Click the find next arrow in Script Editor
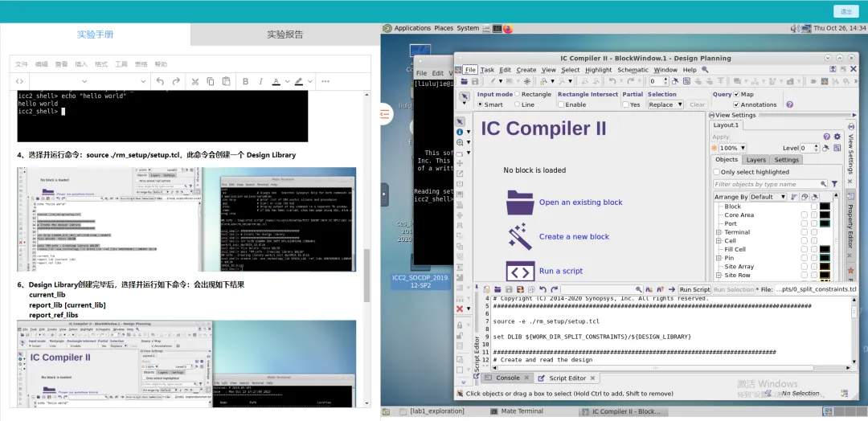Screen dimensions: 868x421 coord(649,289)
